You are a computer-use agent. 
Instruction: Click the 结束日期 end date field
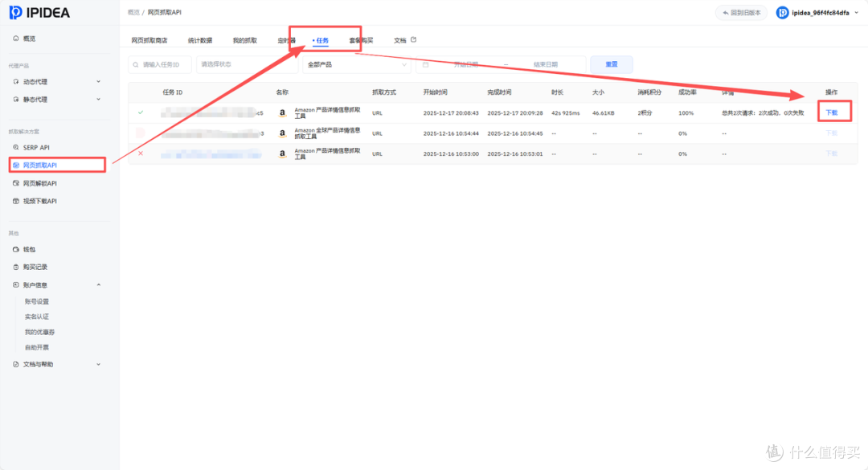[x=545, y=65]
